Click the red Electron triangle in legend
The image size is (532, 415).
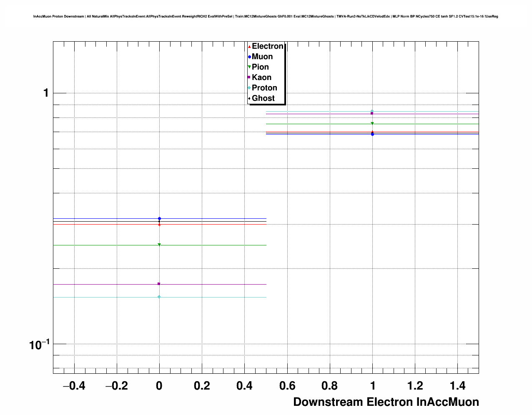pos(249,47)
